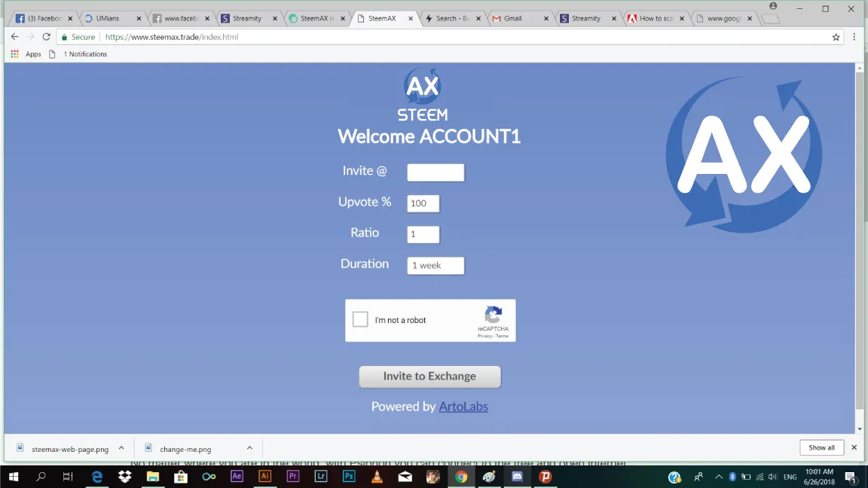Viewport: 868px width, 488px height.
Task: Open the Windows Start menu
Action: [x=14, y=477]
